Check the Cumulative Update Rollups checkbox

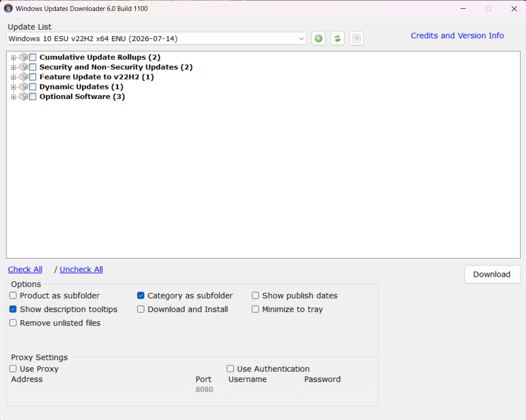(33, 57)
